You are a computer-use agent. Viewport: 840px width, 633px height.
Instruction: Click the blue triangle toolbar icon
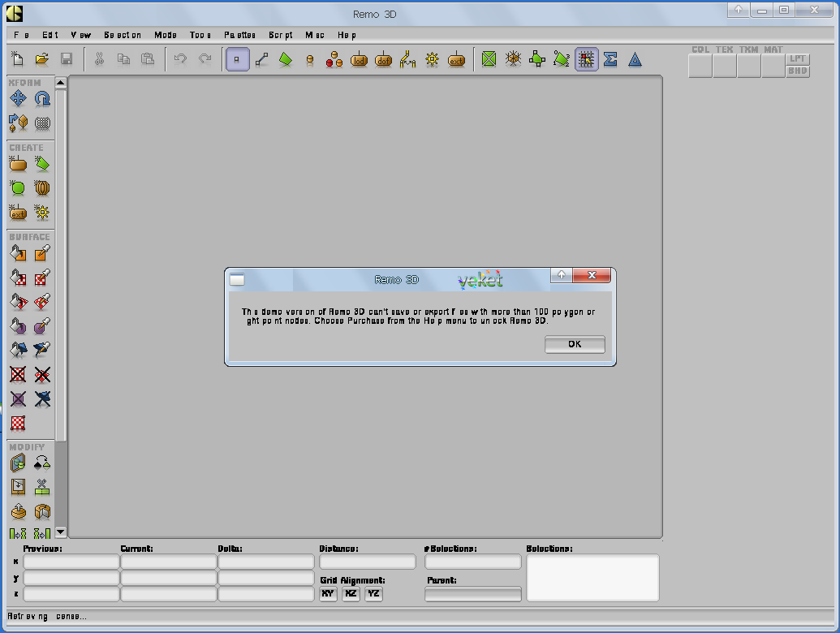[635, 59]
